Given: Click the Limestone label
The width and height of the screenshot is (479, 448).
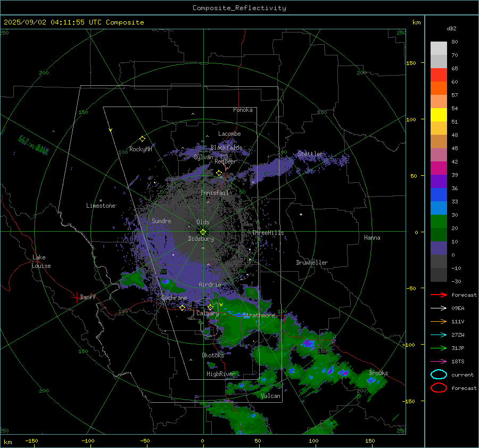Looking at the screenshot, I should (101, 206).
